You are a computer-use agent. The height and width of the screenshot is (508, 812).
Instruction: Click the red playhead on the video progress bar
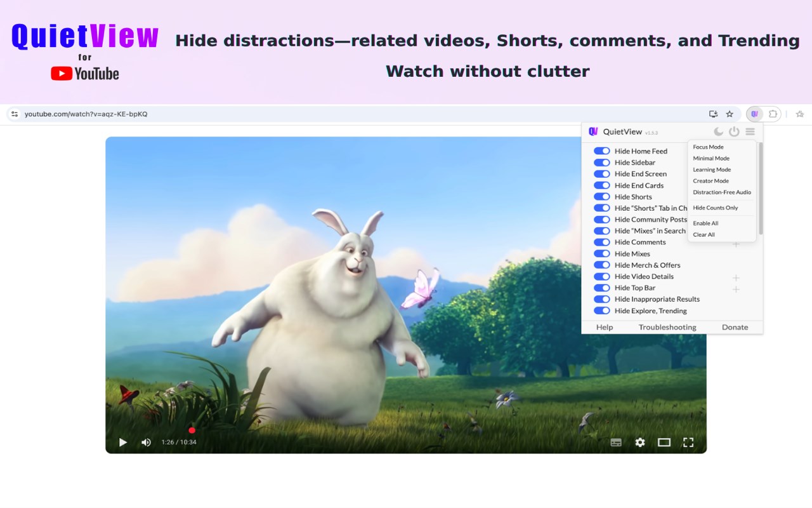[x=192, y=430]
